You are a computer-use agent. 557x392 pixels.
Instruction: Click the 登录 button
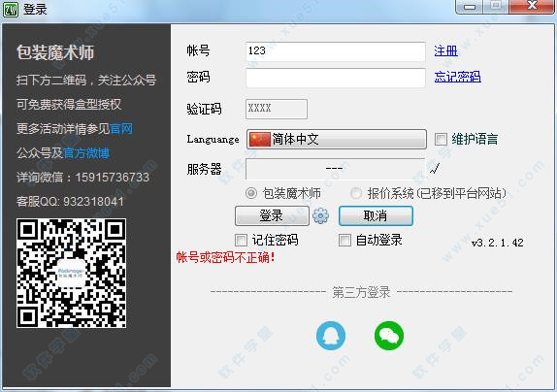[272, 215]
